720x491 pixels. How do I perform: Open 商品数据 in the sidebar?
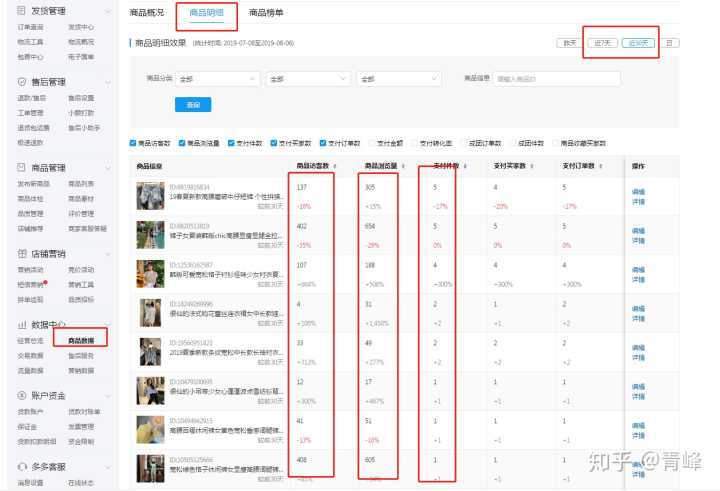[81, 341]
